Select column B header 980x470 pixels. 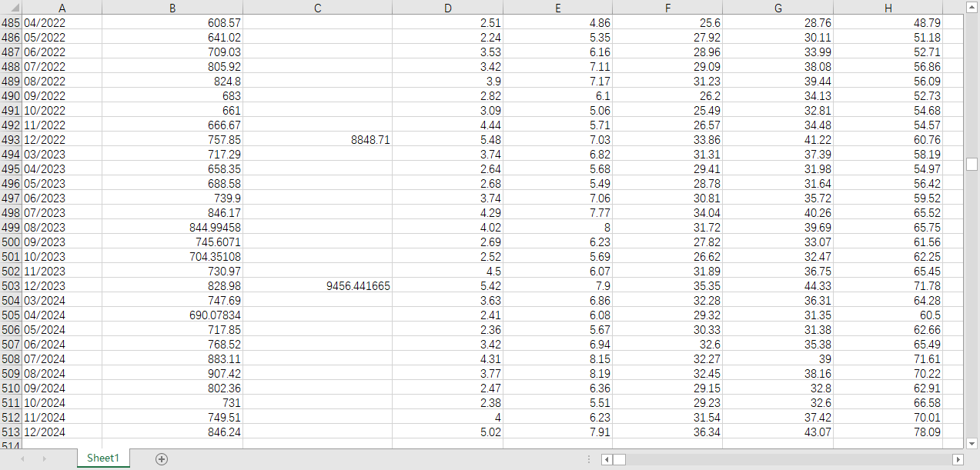172,8
